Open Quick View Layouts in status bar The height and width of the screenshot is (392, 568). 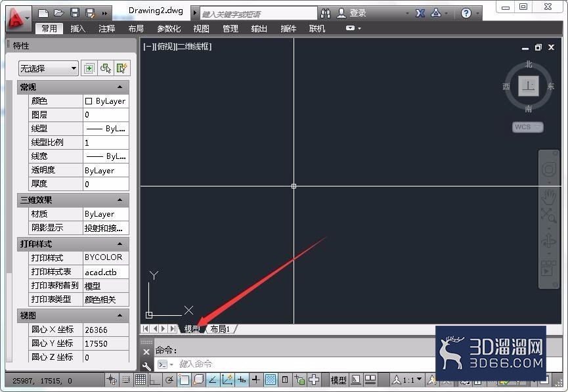click(x=356, y=380)
